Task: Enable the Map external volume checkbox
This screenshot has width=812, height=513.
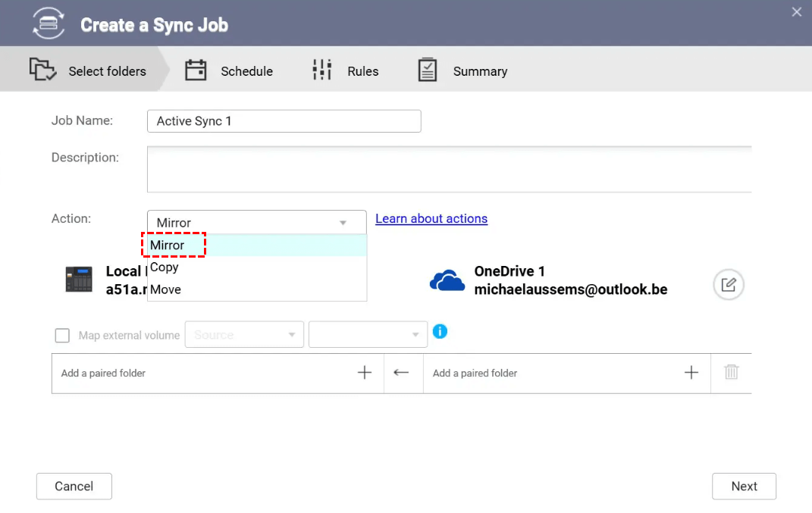Action: pyautogui.click(x=62, y=335)
